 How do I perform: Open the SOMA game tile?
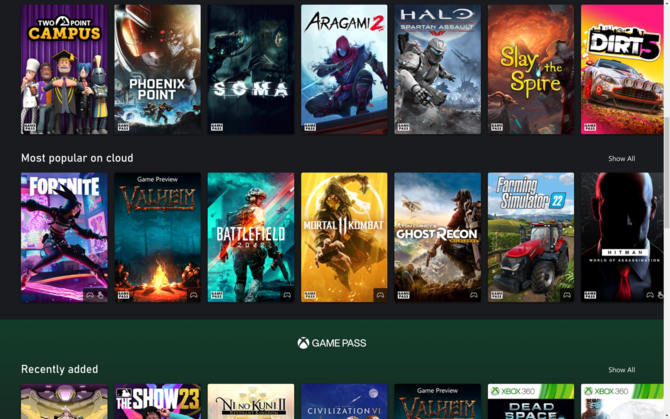point(251,69)
